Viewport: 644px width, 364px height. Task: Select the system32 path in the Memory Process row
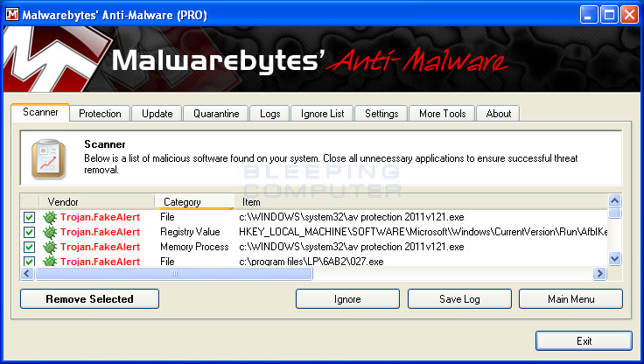[x=352, y=247]
